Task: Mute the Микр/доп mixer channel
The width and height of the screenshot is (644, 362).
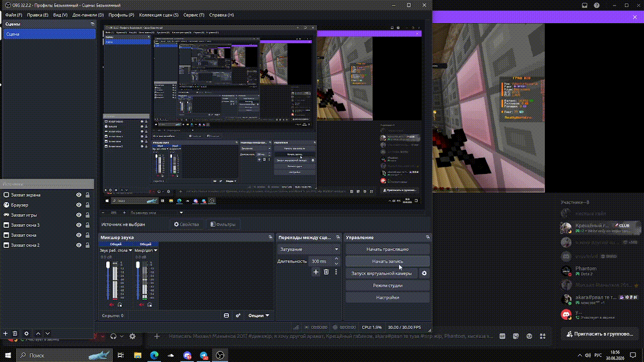Action: [141, 305]
